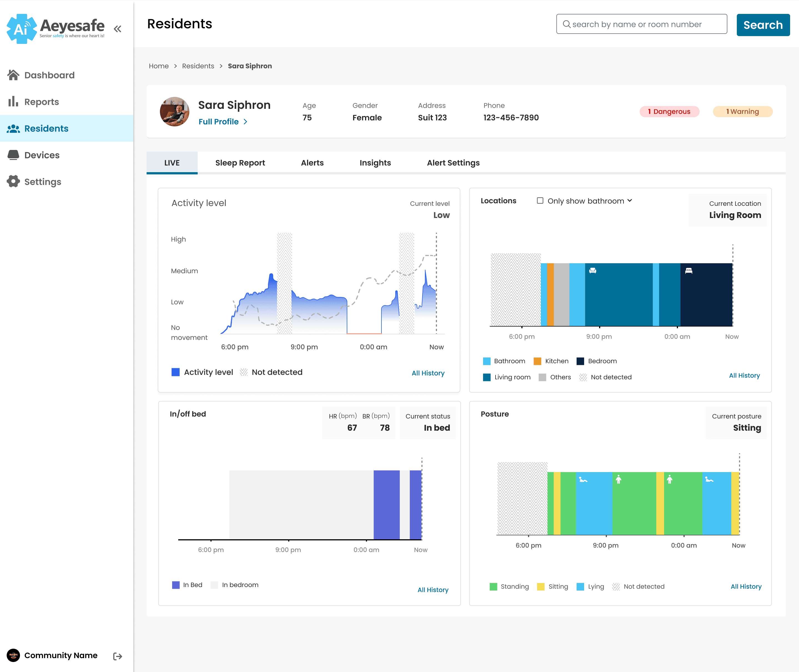Toggle Only show bathroom checkbox
The height and width of the screenshot is (672, 799).
540,200
